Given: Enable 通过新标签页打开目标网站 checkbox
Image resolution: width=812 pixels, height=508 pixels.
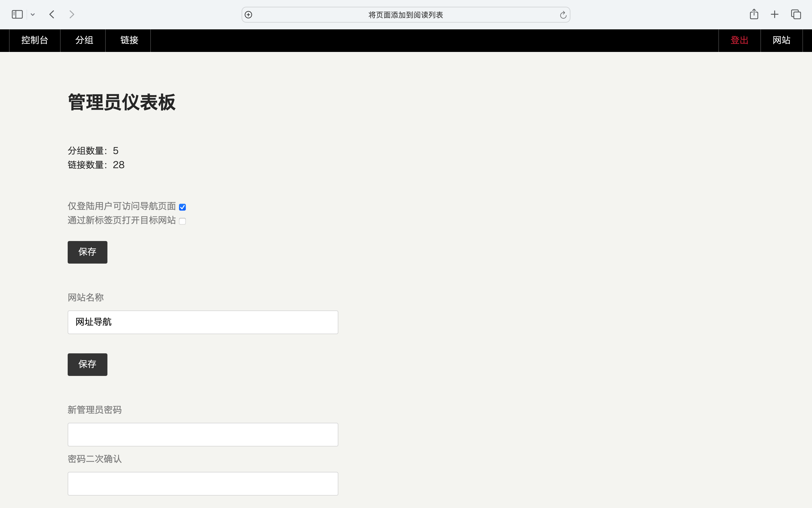Looking at the screenshot, I should (182, 221).
